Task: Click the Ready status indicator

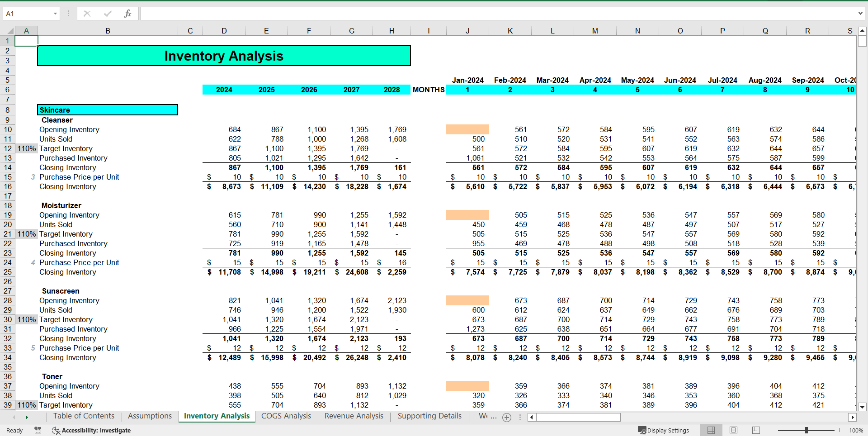Action: point(14,430)
